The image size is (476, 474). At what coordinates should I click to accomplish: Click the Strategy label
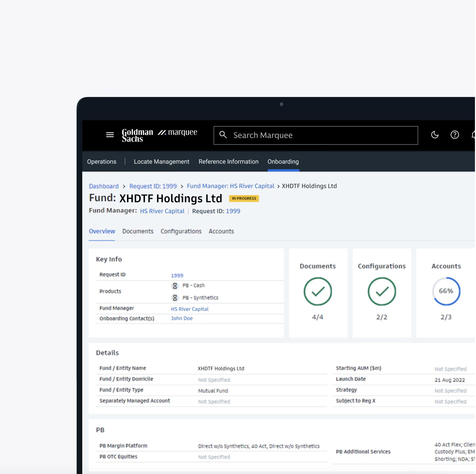[346, 390]
